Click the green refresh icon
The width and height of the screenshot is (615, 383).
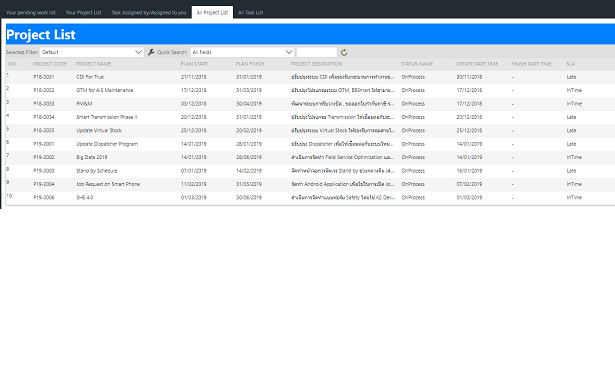(x=344, y=52)
